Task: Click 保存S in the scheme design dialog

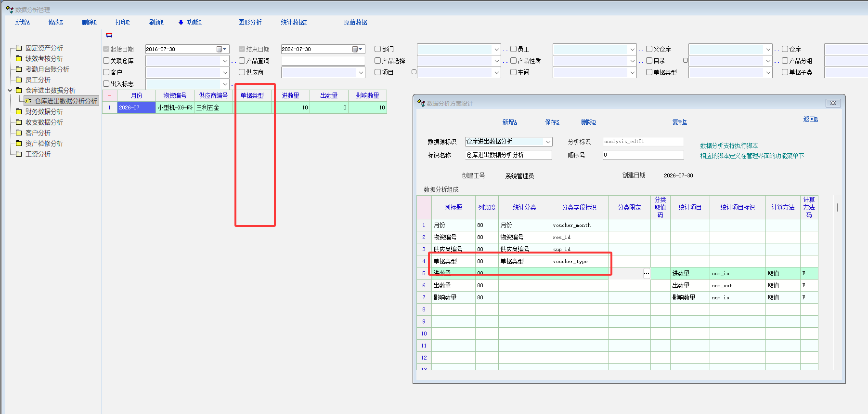Action: point(552,122)
